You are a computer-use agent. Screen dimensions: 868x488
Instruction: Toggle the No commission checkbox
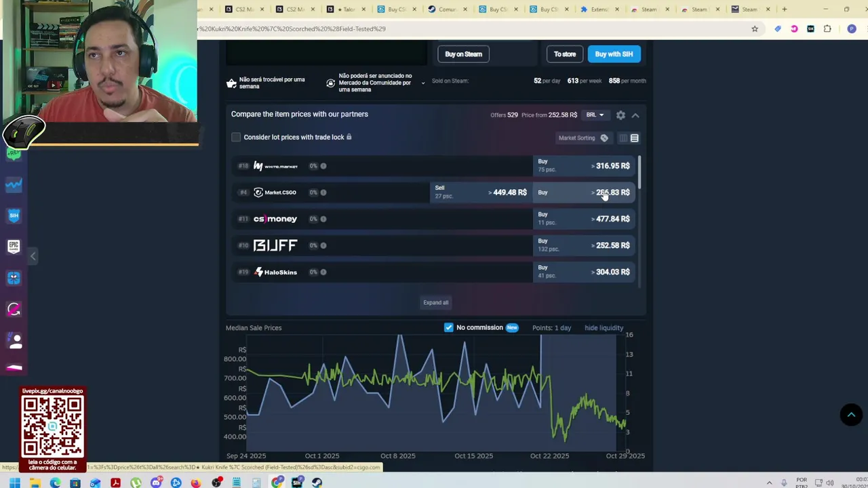(448, 327)
